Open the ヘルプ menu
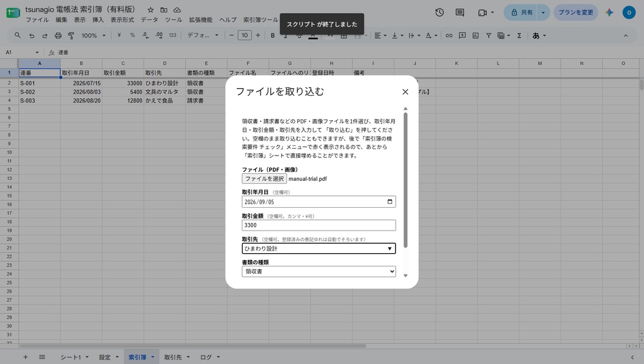Viewport: 644px width, 364px height. 228,20
